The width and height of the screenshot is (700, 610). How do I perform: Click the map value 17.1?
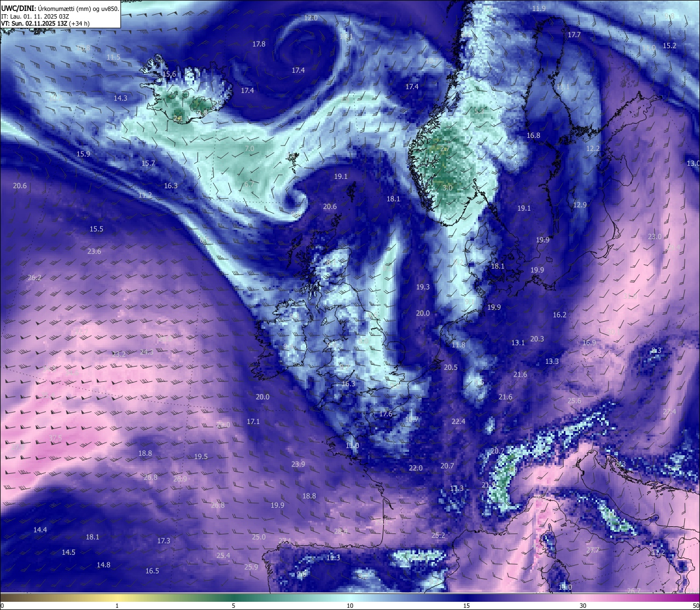click(x=253, y=422)
